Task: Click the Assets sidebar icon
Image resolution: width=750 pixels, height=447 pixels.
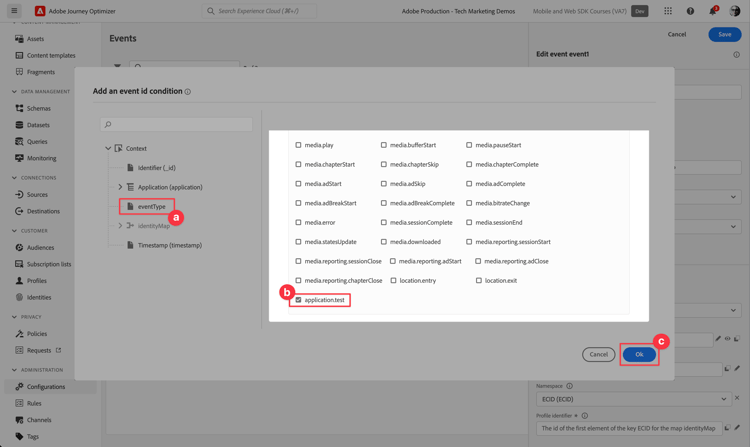Action: (x=19, y=39)
